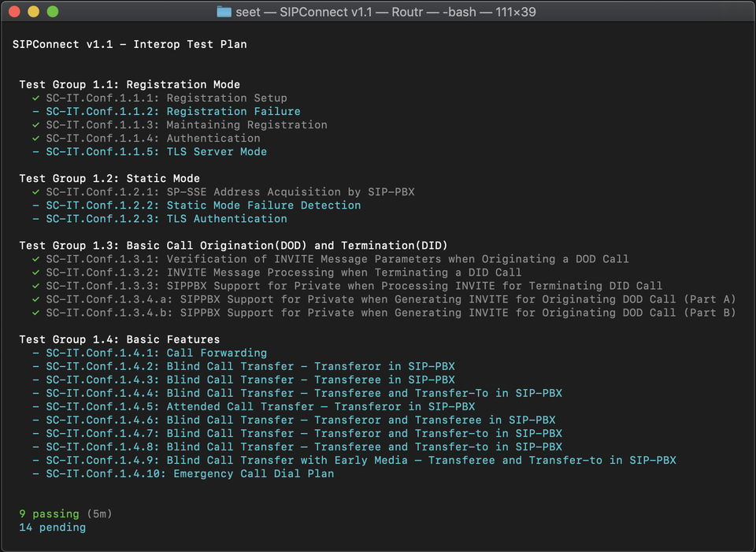Image resolution: width=756 pixels, height=552 pixels.
Task: Click 'SC-IT.Conf.1.4.1: Call Forwarding' line
Action: [156, 353]
